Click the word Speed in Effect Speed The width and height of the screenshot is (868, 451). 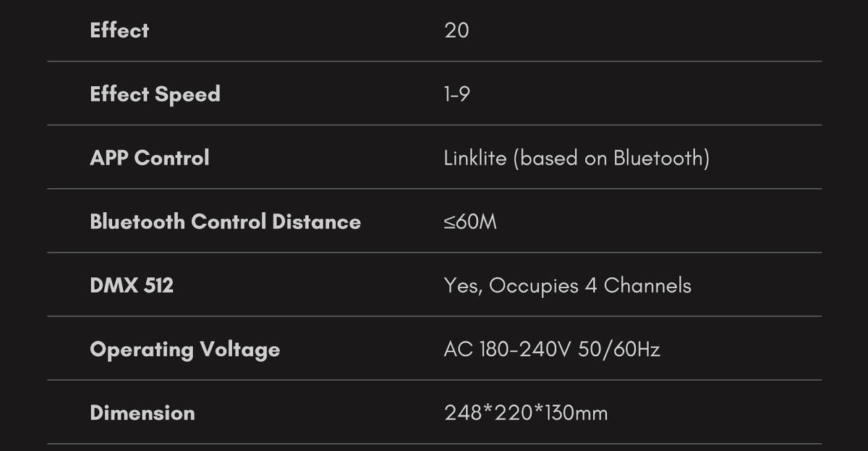click(187, 95)
